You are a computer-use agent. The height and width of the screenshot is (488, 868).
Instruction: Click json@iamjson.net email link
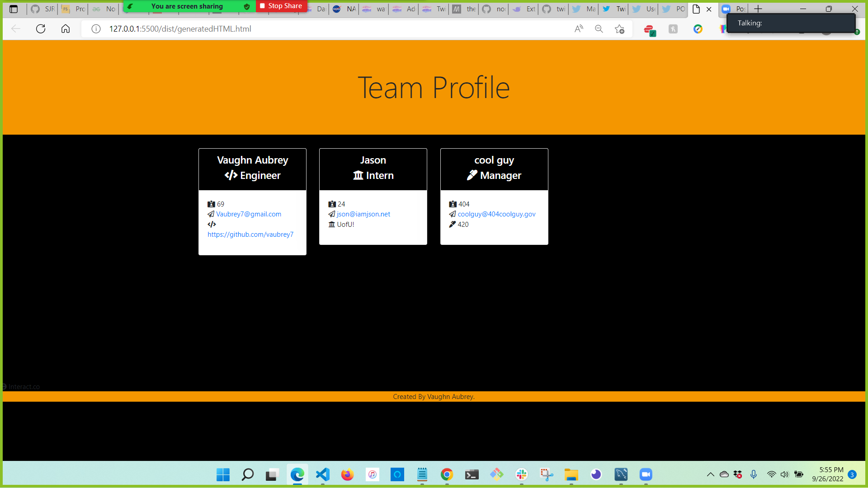click(363, 214)
